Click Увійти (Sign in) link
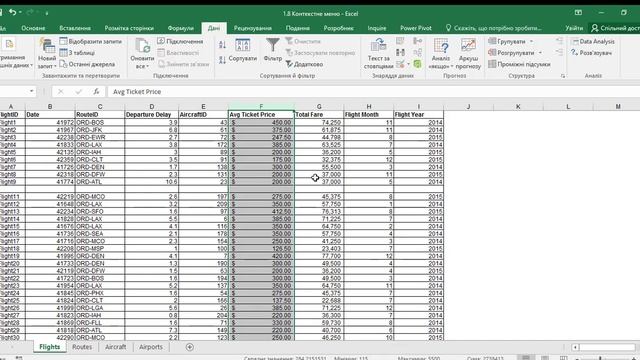Image resolution: width=640 pixels, height=360 pixels. click(574, 28)
